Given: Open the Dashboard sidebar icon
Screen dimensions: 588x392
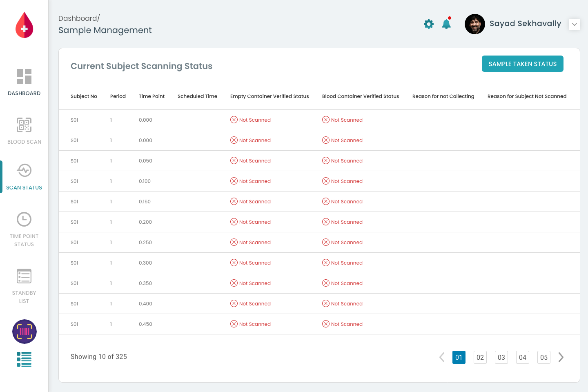Looking at the screenshot, I should [x=24, y=76].
